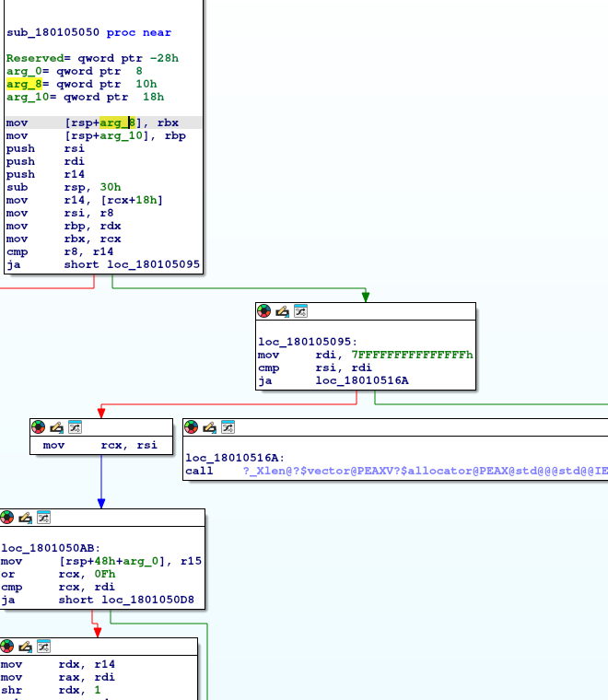
Task: Click the node color icon on the 'mov rdx, r14' block
Action: tap(7, 647)
